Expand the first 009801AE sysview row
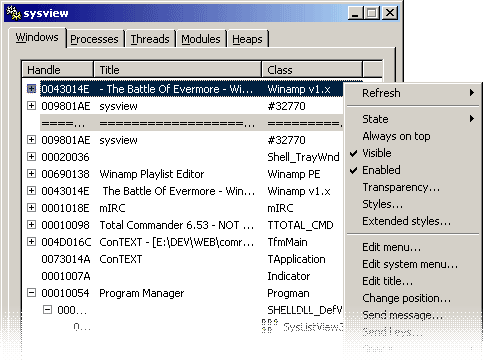The height and width of the screenshot is (360, 483). (31, 106)
